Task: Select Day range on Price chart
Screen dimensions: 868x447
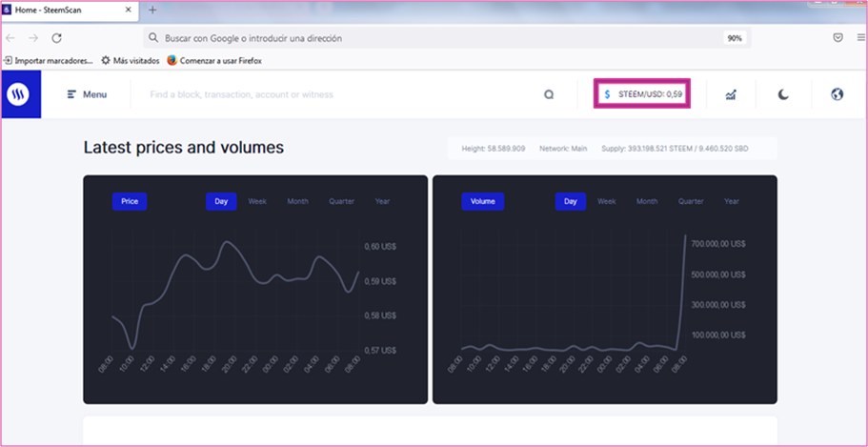Action: click(221, 202)
